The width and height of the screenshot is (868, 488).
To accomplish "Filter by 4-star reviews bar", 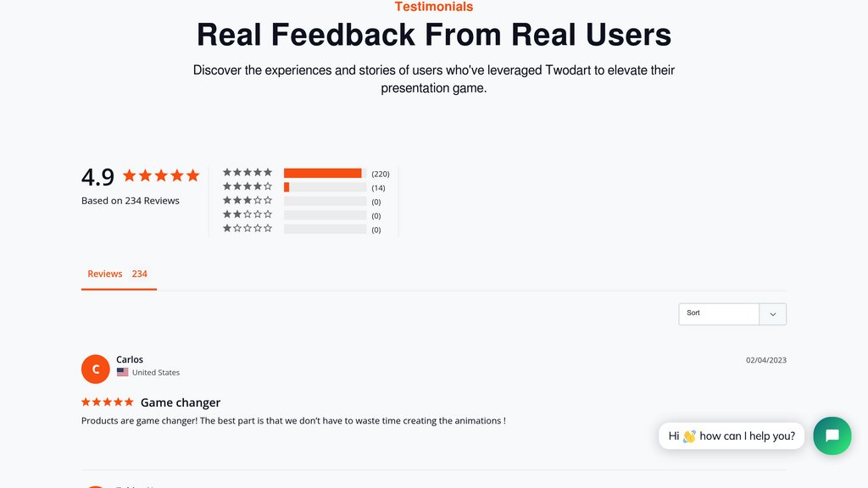I will (325, 187).
